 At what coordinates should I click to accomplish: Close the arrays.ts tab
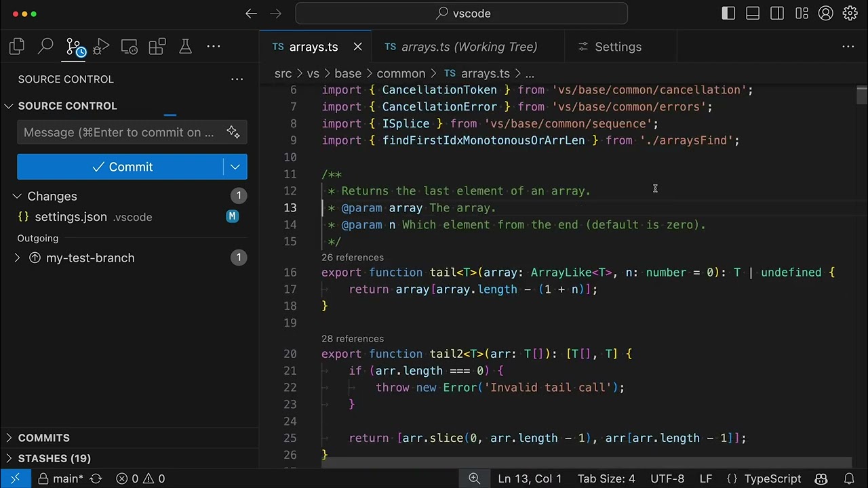357,47
